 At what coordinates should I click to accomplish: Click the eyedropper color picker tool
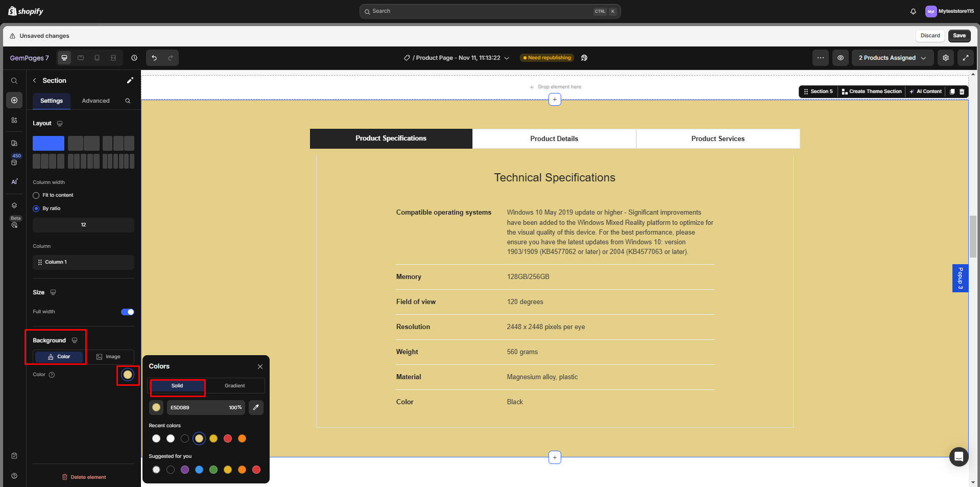click(x=256, y=407)
